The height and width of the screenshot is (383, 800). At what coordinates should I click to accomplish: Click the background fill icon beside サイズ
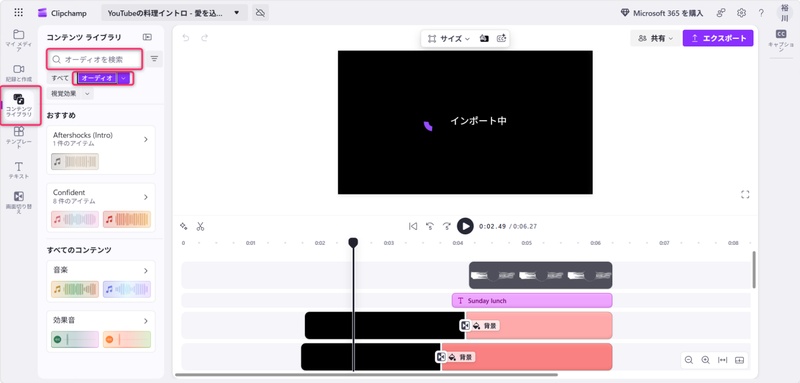click(484, 39)
